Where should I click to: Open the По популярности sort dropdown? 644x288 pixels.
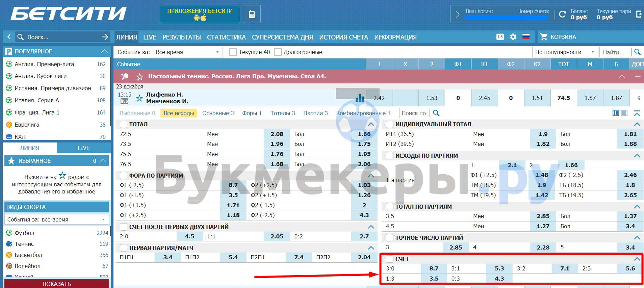click(x=564, y=52)
